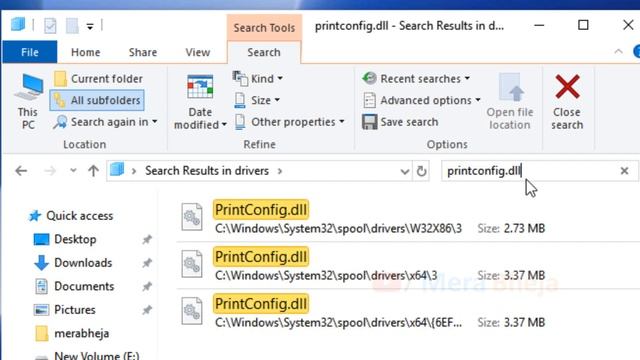Click the red Close search button

[x=567, y=102]
